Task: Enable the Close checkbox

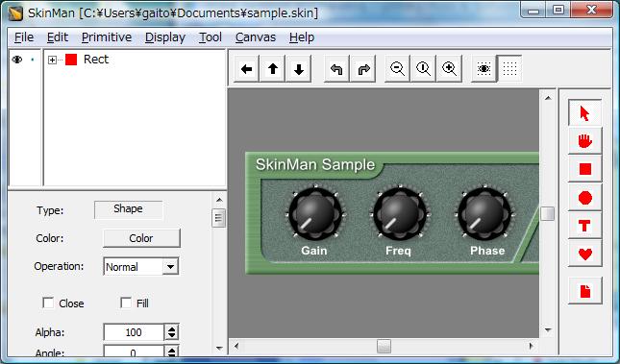Action: point(48,303)
